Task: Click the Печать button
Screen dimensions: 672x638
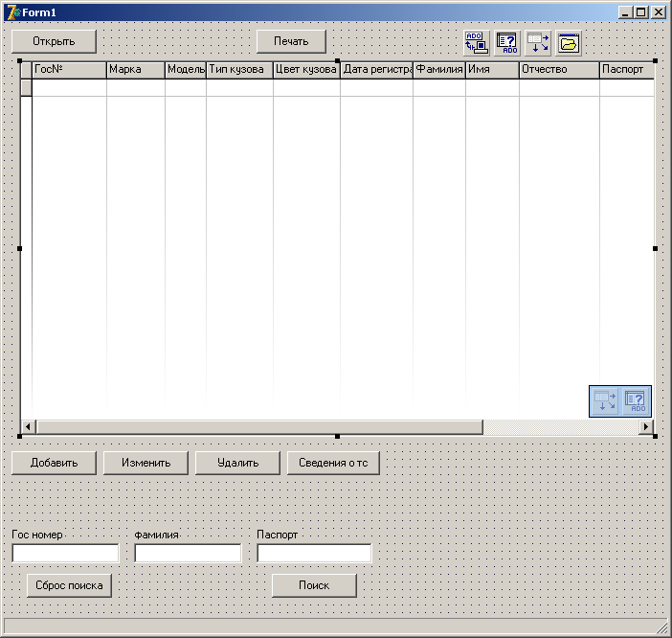Action: tap(291, 41)
